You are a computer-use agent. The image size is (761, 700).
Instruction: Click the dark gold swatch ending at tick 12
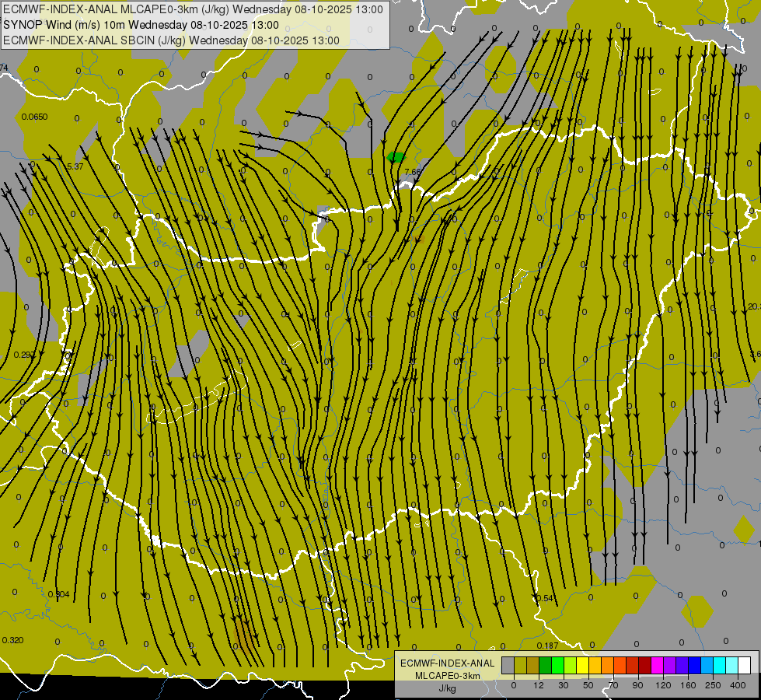coord(533,665)
